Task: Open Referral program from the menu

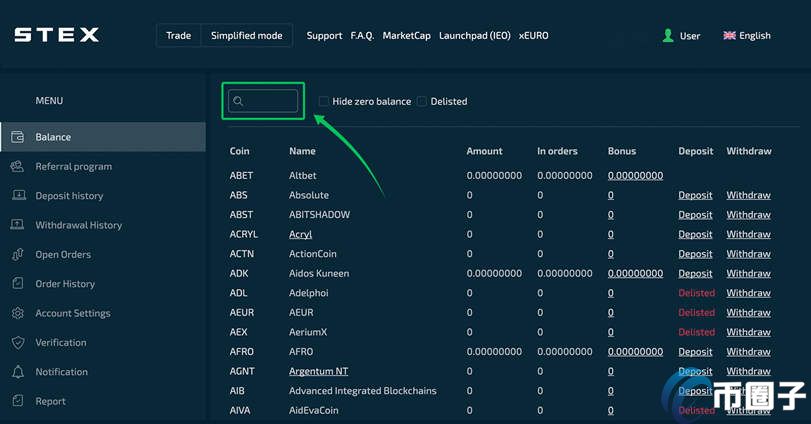Action: pos(73,166)
